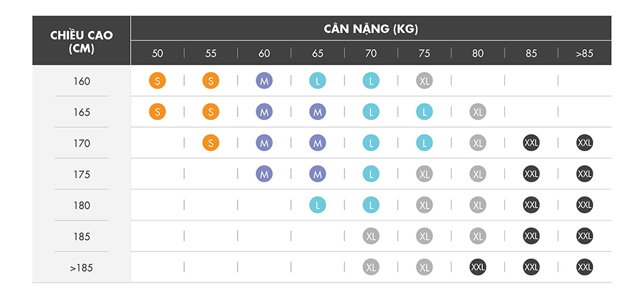Screen dimensions: 644x298
Task: Select the XL badge at 185 cm, 70 kg
Action: pyautogui.click(x=371, y=236)
